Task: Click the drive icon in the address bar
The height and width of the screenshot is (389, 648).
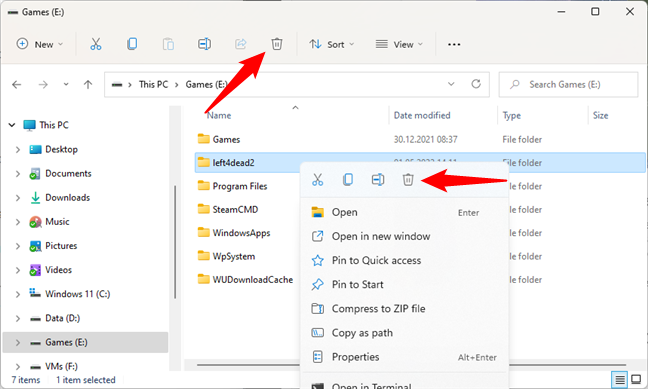Action: pos(117,85)
